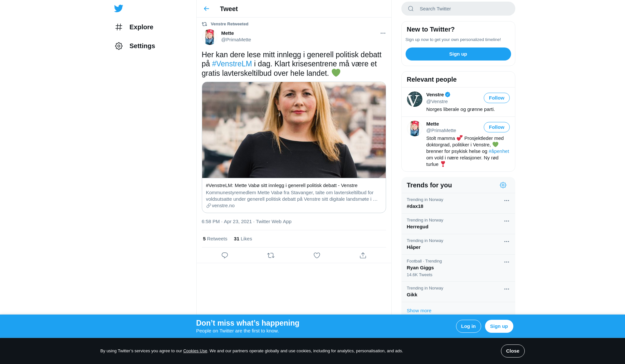Screen dimensions: 625x364
Task: Retweet this tweet
Action: [x=271, y=255]
